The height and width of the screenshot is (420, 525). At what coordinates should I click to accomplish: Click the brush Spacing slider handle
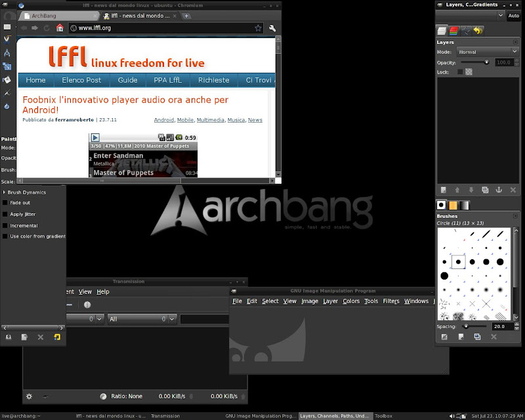tap(466, 326)
